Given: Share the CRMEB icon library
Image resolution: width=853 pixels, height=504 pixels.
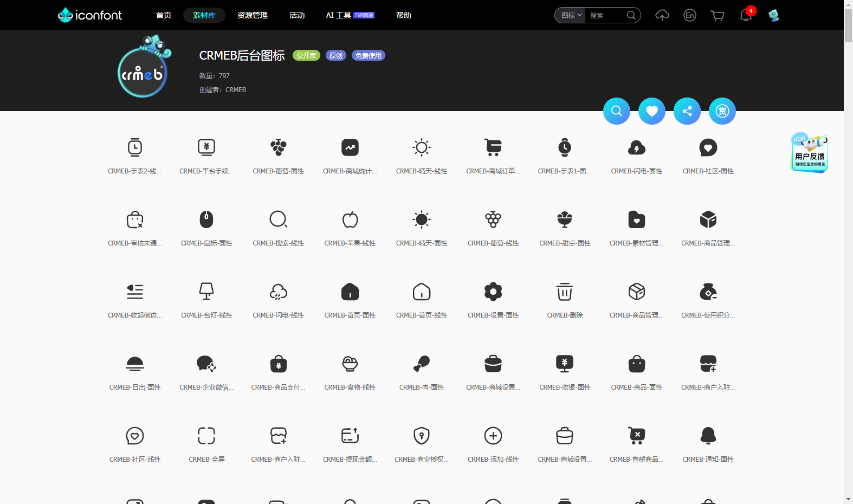Looking at the screenshot, I should [x=687, y=111].
